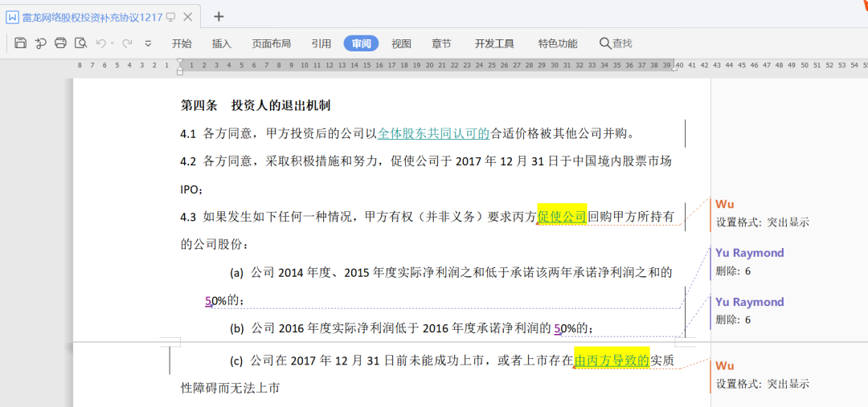Select the 开发工具 ribbon tab
This screenshot has height=407, width=868.
494,43
